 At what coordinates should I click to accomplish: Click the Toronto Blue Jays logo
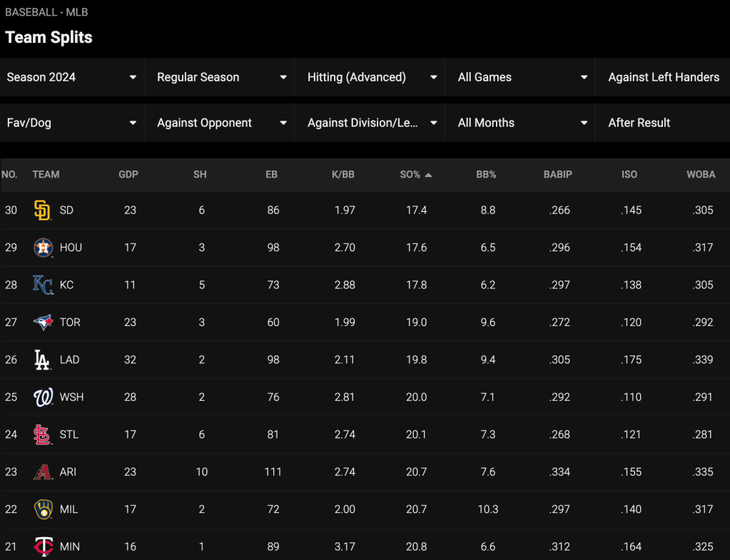click(x=43, y=322)
